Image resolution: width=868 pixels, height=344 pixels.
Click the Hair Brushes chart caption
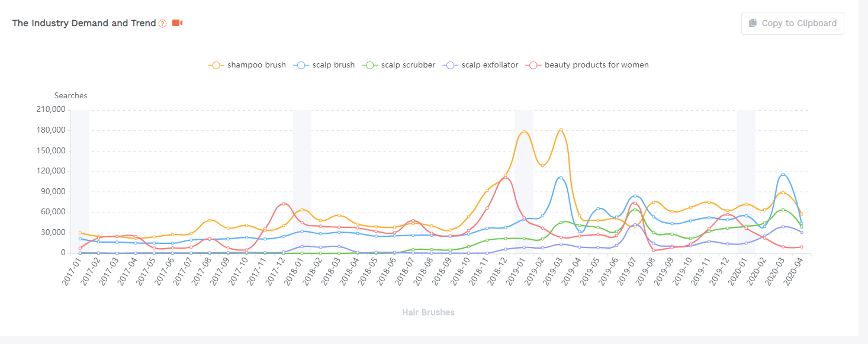click(x=428, y=312)
